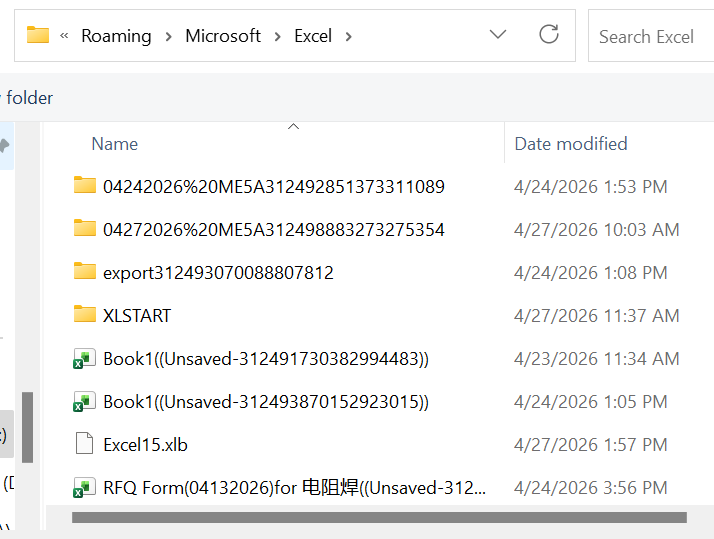
Task: Click the pin icon in navigation pane
Action: coord(5,146)
